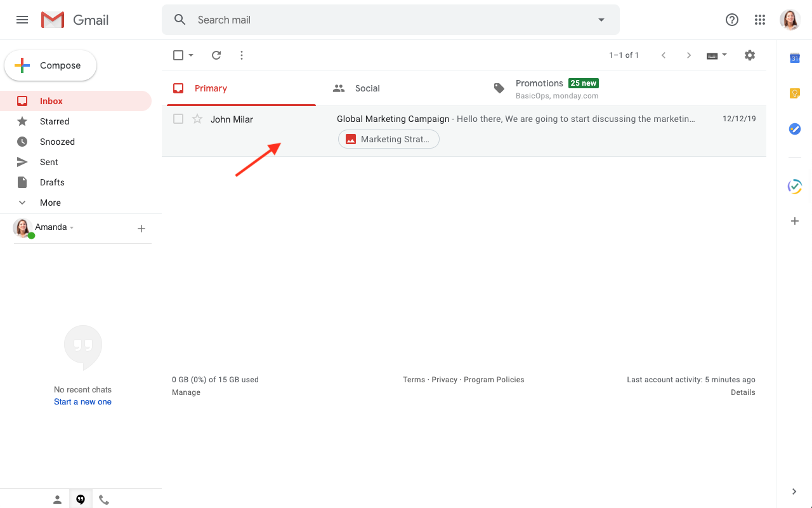Viewport: 812px width, 508px height.
Task: Expand the search options dropdown arrow
Action: pos(601,20)
